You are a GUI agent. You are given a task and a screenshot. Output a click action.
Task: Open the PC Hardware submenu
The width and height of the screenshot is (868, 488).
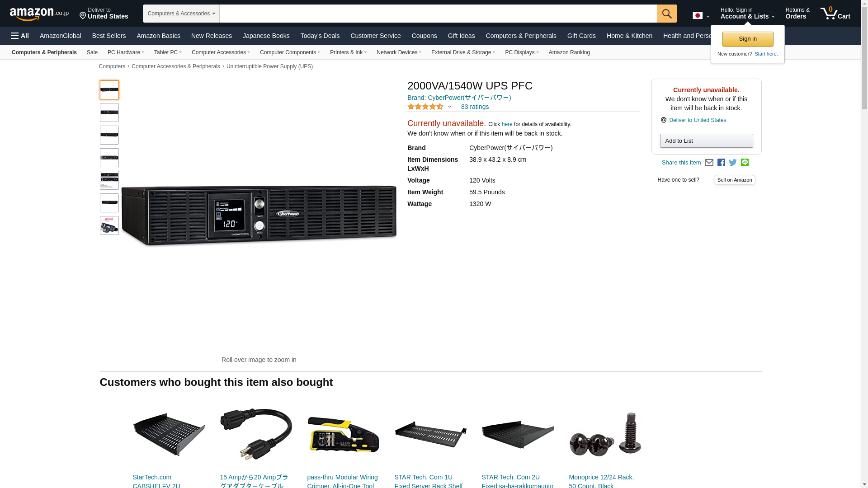126,52
